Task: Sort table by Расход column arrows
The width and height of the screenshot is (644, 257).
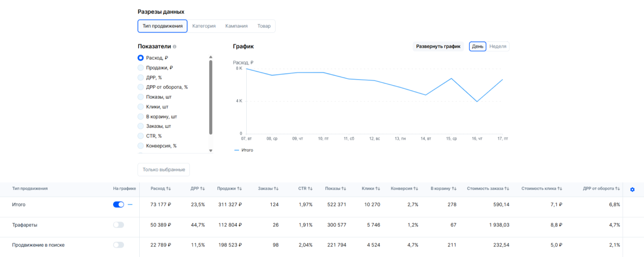Action: click(x=169, y=189)
